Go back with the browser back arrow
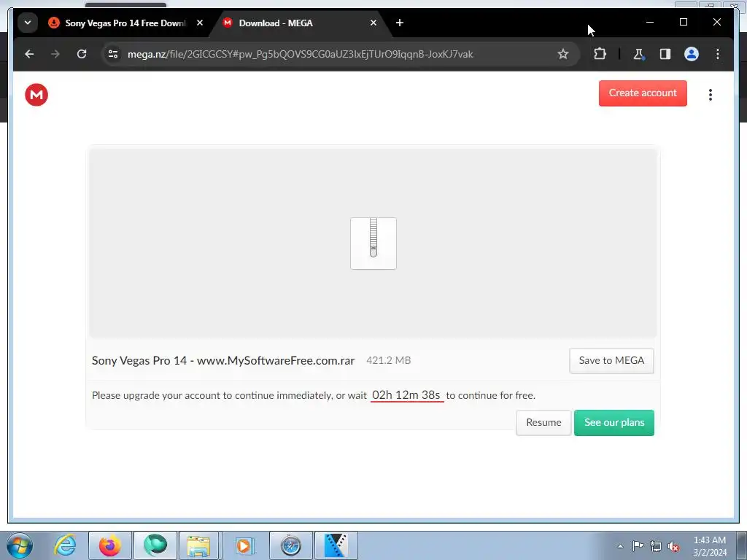Screen dimensions: 747x560 (x=29, y=54)
